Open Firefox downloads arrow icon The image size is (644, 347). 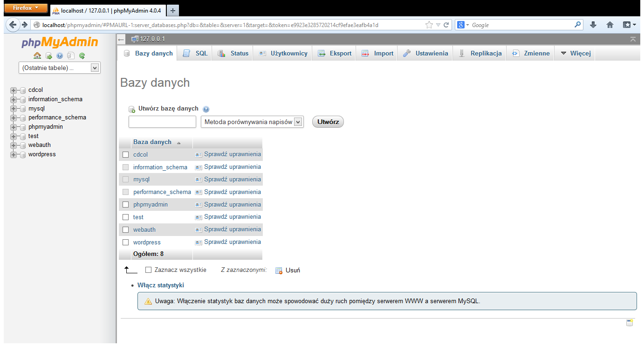point(593,25)
